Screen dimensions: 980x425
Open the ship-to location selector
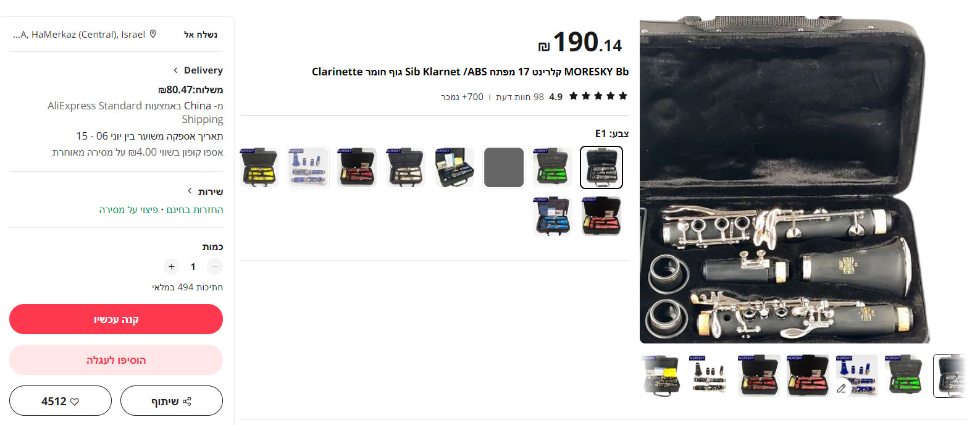115,34
